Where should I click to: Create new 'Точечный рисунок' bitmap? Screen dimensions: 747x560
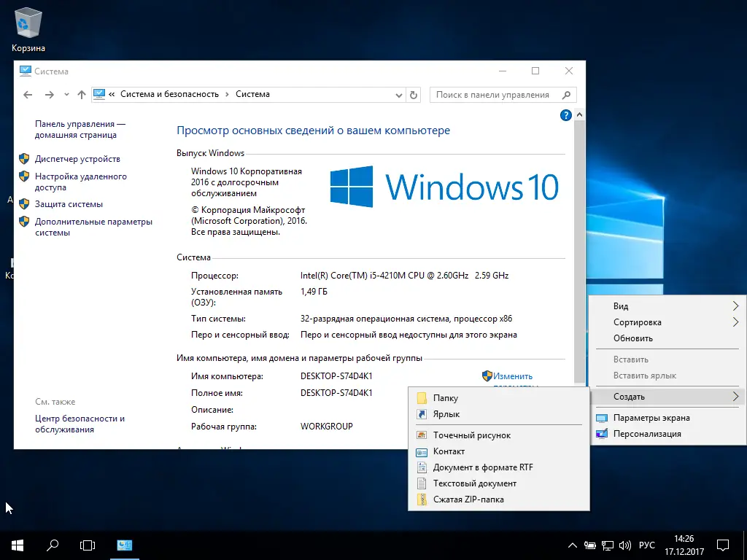point(499,435)
